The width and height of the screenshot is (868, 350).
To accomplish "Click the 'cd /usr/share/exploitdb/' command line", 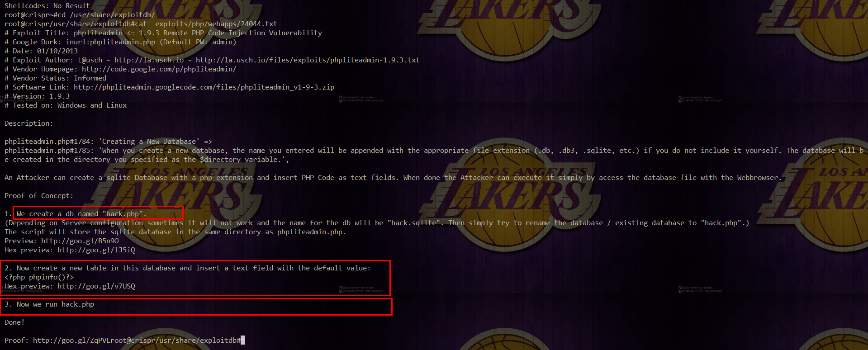I will tap(80, 15).
